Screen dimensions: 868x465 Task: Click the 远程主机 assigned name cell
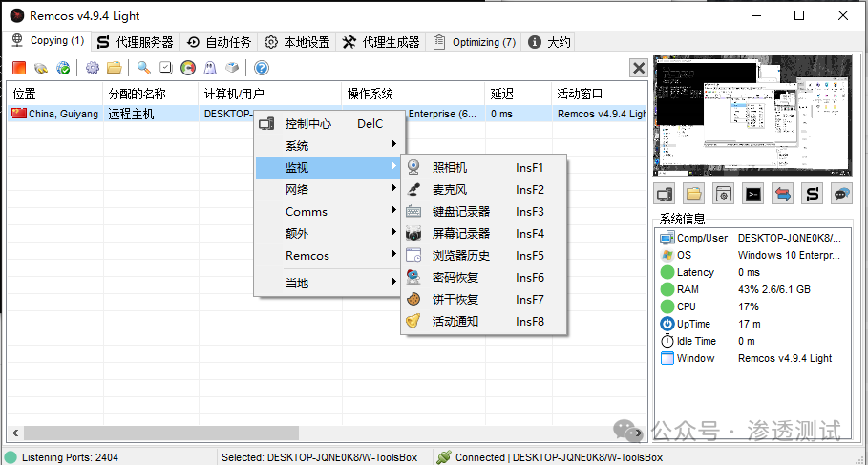coord(151,114)
